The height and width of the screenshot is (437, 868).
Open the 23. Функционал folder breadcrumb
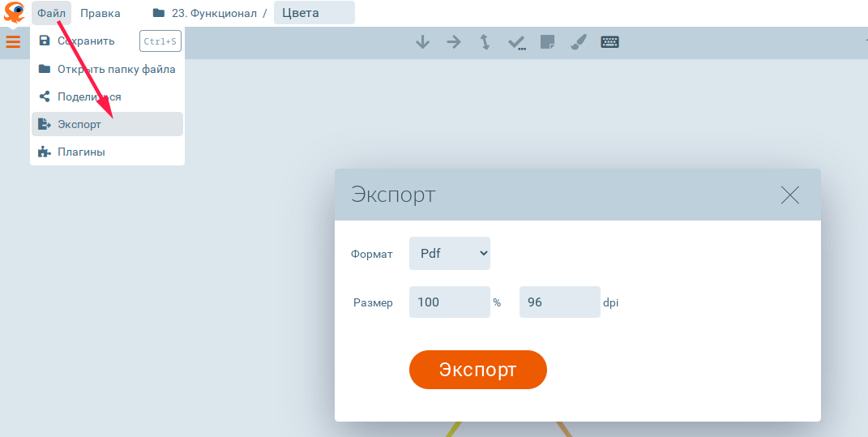click(205, 13)
